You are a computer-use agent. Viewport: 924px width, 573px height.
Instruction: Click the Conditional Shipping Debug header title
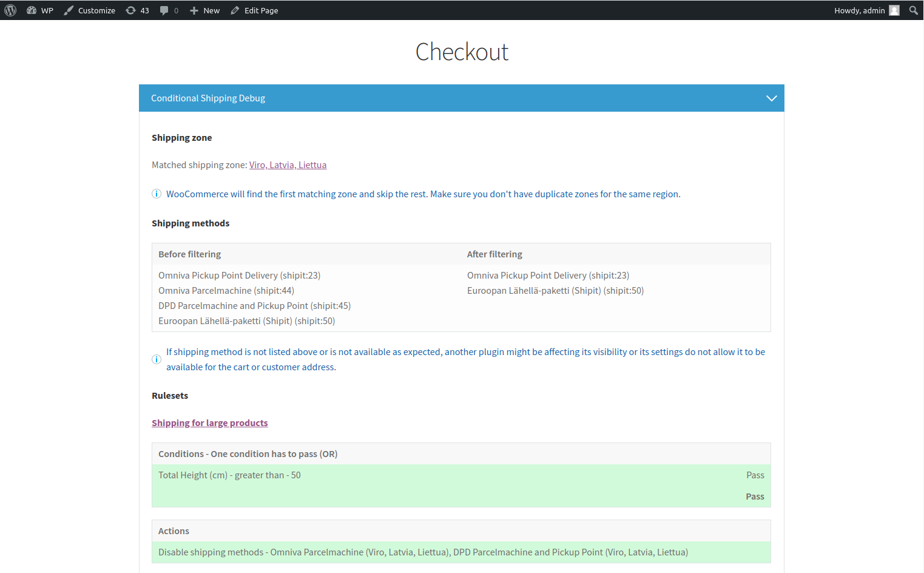(208, 98)
